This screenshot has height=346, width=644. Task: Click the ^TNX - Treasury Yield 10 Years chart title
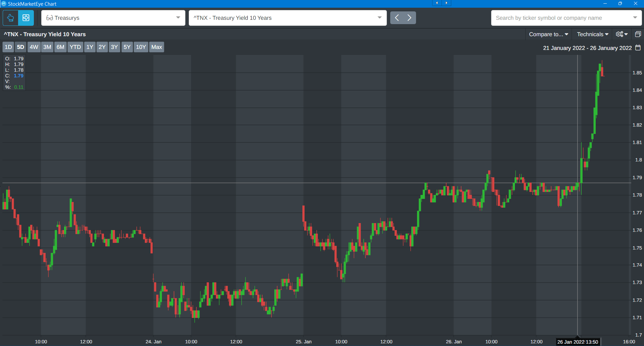45,34
